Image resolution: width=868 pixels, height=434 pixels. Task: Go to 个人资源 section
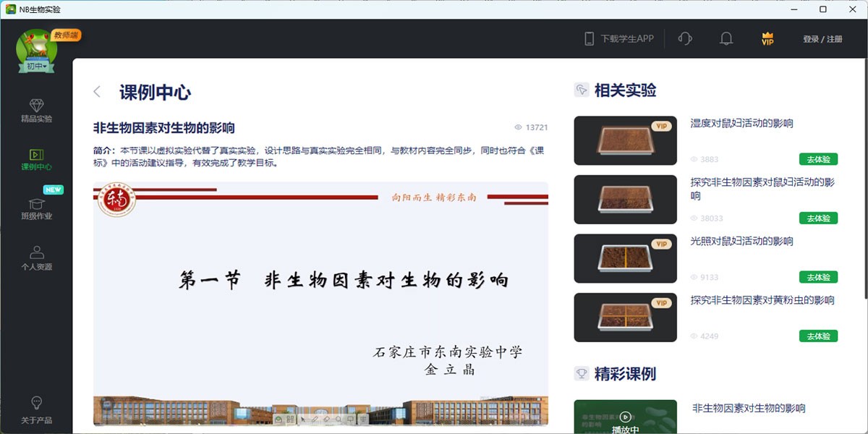click(x=36, y=258)
